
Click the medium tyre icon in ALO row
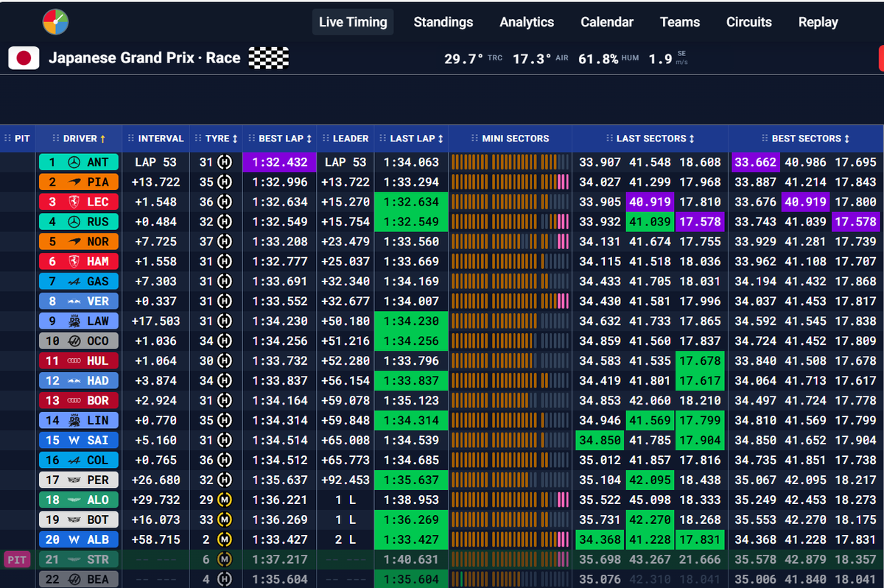[225, 500]
